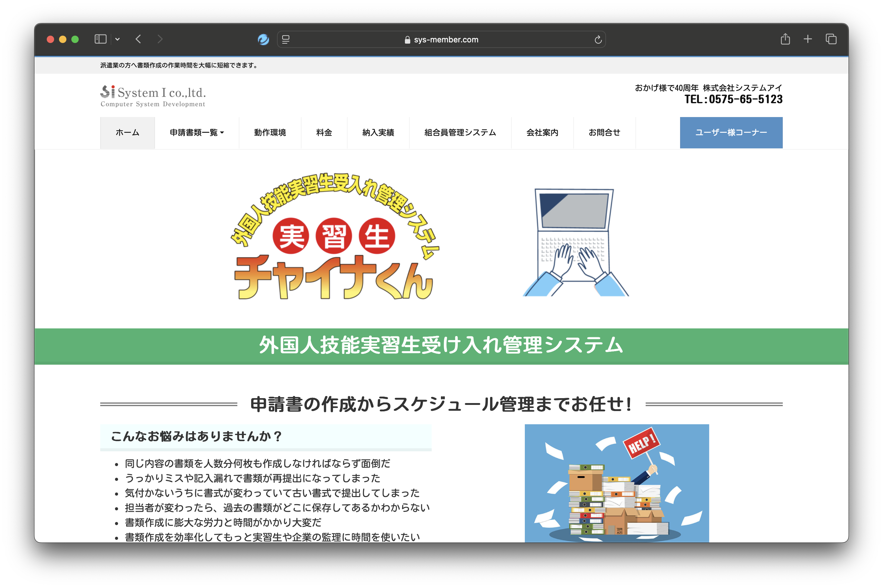
Task: Click the blue browser extension icon
Action: coord(263,39)
